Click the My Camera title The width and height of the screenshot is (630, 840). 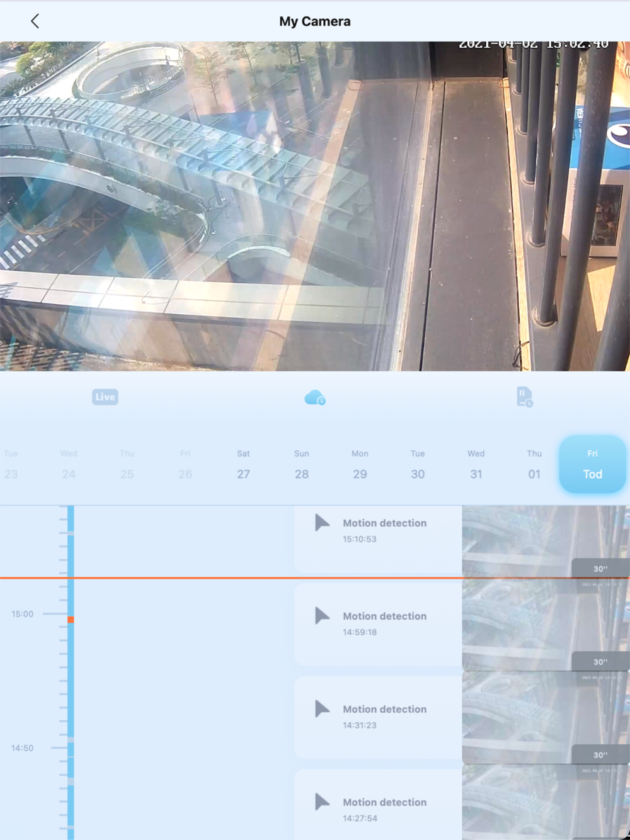click(x=315, y=21)
